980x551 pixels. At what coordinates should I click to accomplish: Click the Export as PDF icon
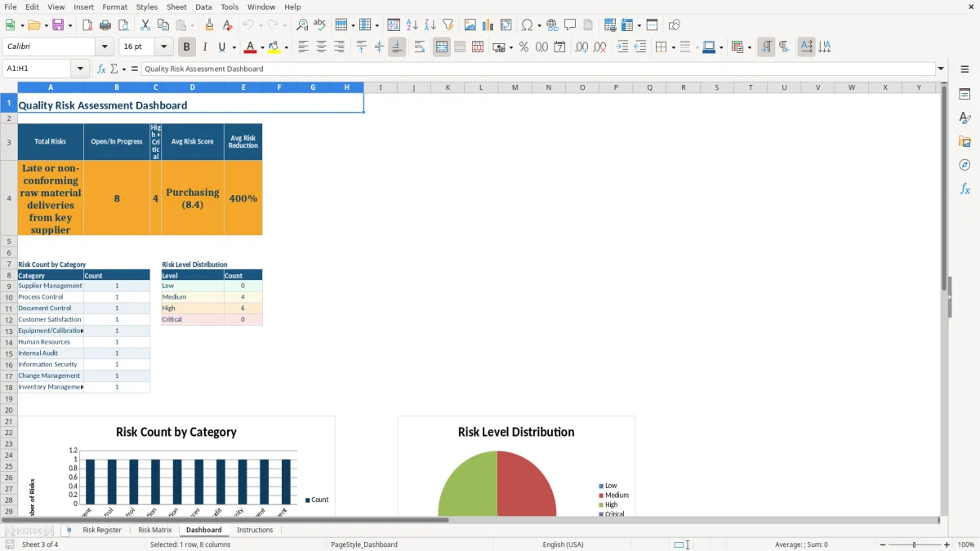(87, 24)
